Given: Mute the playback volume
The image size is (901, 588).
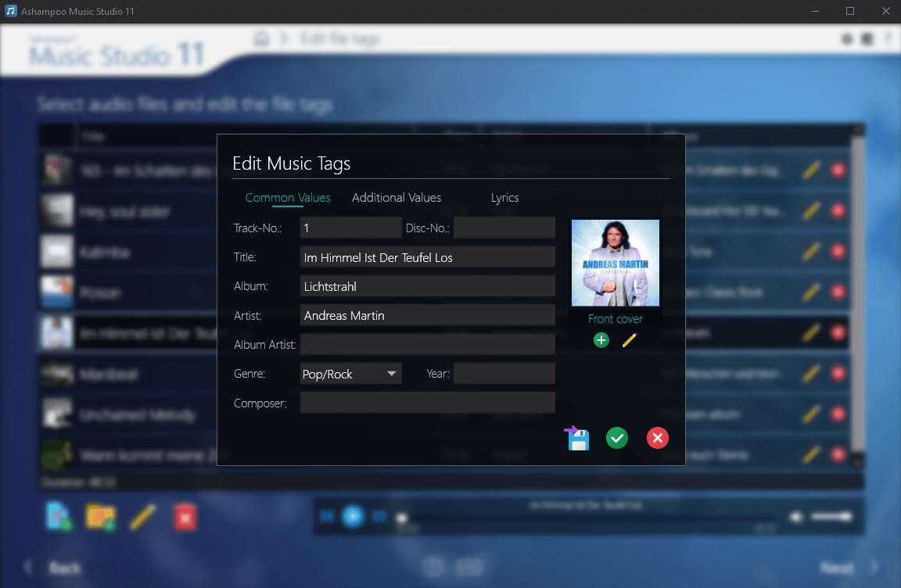Looking at the screenshot, I should [x=795, y=516].
